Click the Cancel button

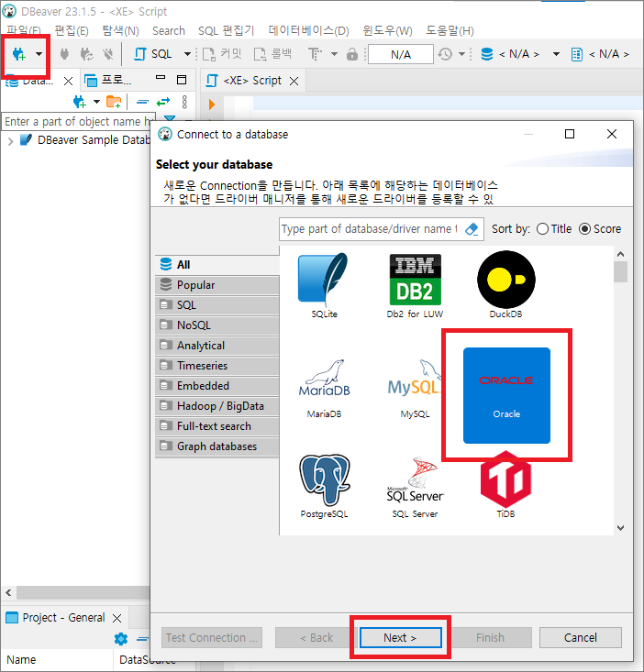tap(580, 637)
